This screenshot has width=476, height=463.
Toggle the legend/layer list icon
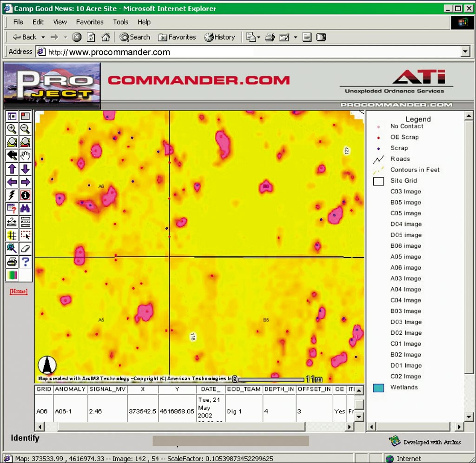12,116
